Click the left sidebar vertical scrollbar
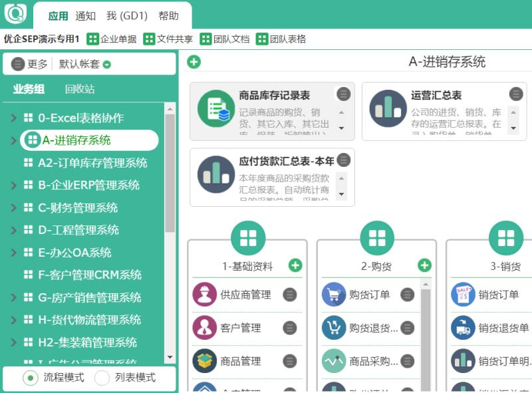The image size is (532, 393). click(170, 173)
